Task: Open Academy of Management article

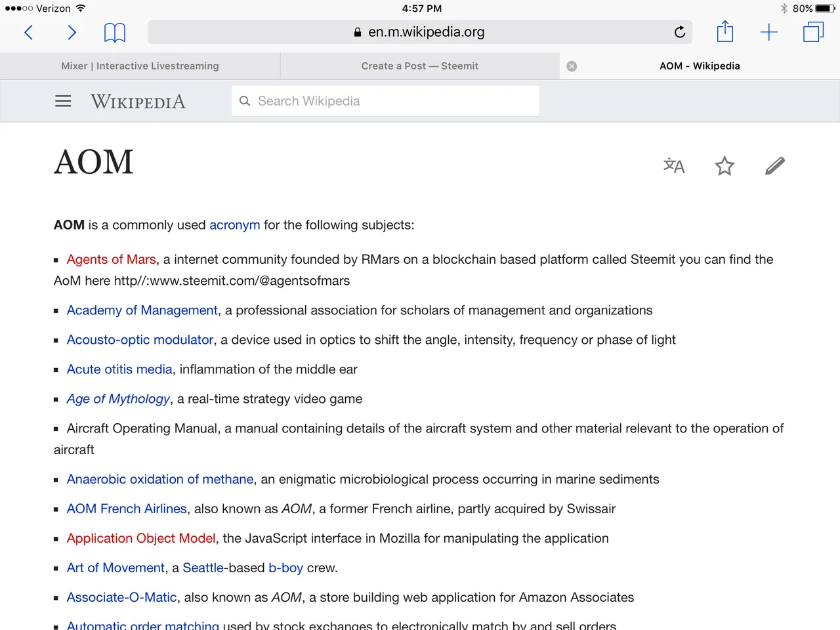Action: [x=142, y=310]
